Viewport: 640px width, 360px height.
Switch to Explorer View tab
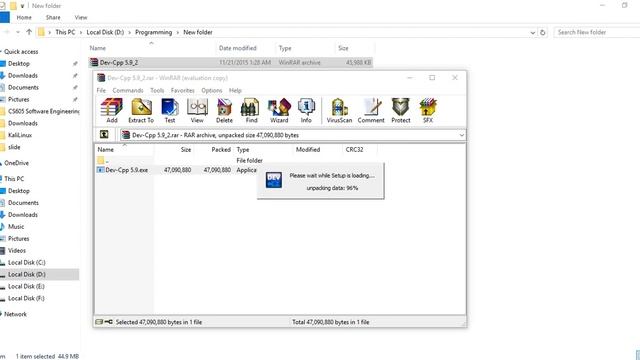click(x=81, y=18)
